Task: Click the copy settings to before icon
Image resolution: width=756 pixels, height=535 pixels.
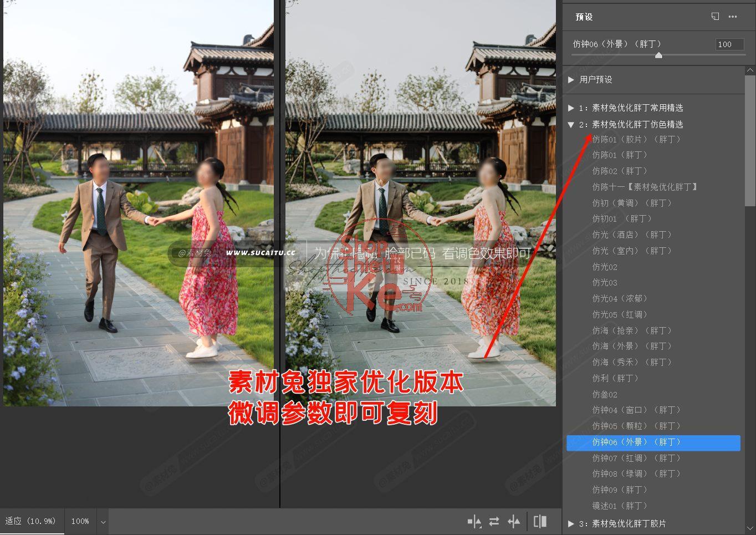Action: tap(514, 521)
